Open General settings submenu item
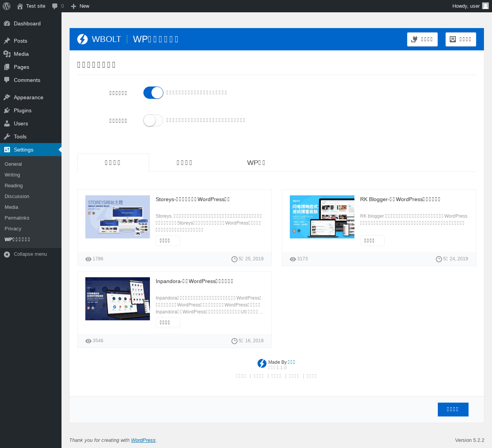Image resolution: width=492 pixels, height=448 pixels. (x=31, y=164)
